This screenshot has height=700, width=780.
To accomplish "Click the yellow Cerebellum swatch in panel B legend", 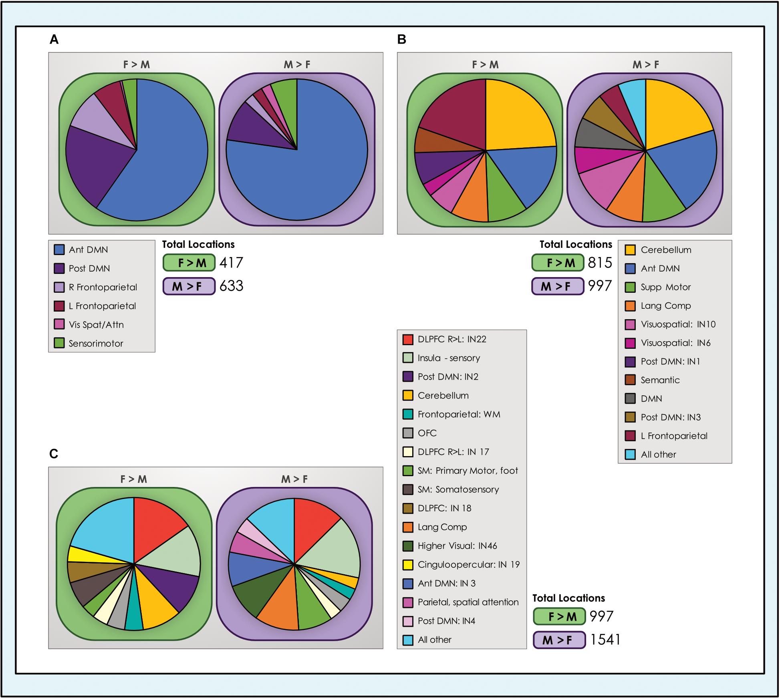I will [630, 250].
